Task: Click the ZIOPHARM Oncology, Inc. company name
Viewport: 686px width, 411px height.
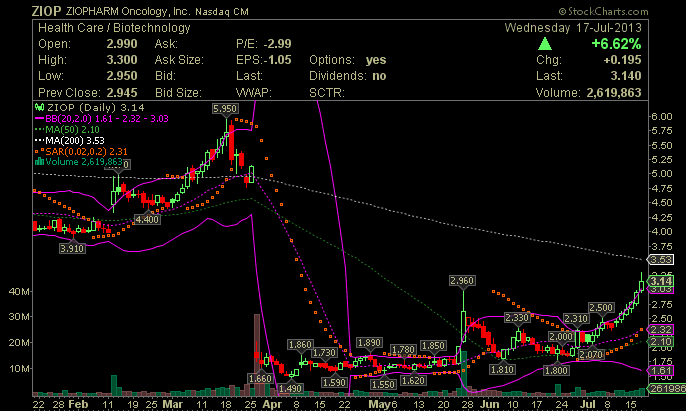Action: (128, 11)
